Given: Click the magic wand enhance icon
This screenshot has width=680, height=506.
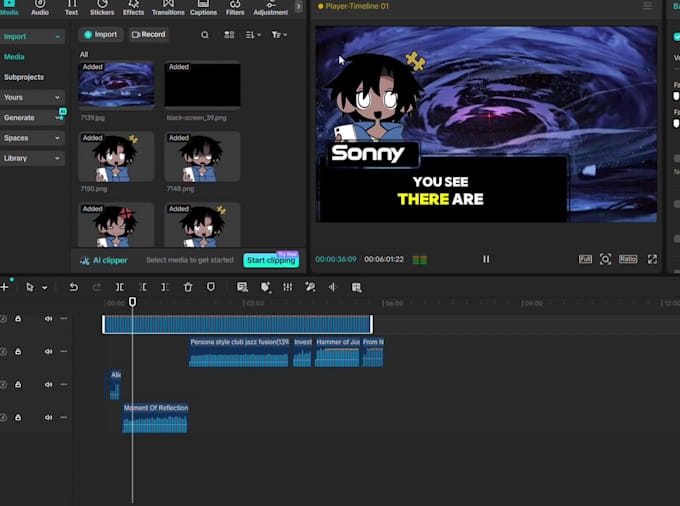Looking at the screenshot, I should [x=310, y=287].
